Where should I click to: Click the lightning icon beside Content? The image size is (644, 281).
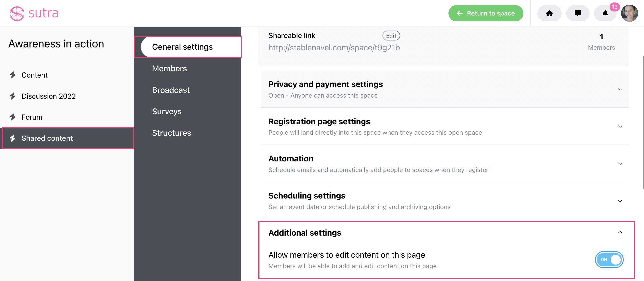point(13,75)
